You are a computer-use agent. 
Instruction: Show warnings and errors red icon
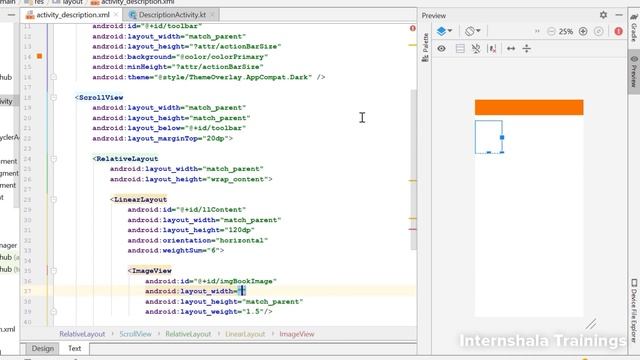point(618,31)
